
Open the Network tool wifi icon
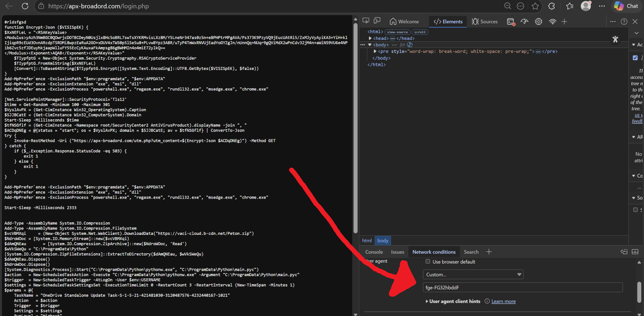pos(552,21)
